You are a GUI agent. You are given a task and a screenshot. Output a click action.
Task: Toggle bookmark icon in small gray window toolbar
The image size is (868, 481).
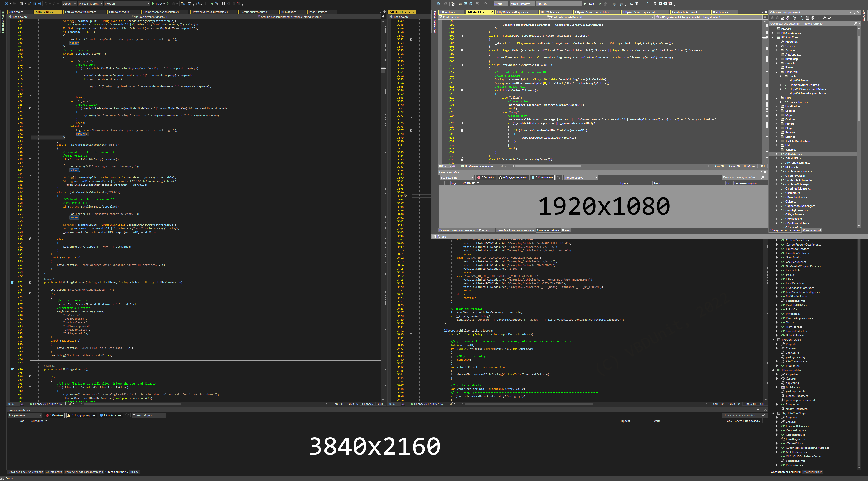point(655,4)
